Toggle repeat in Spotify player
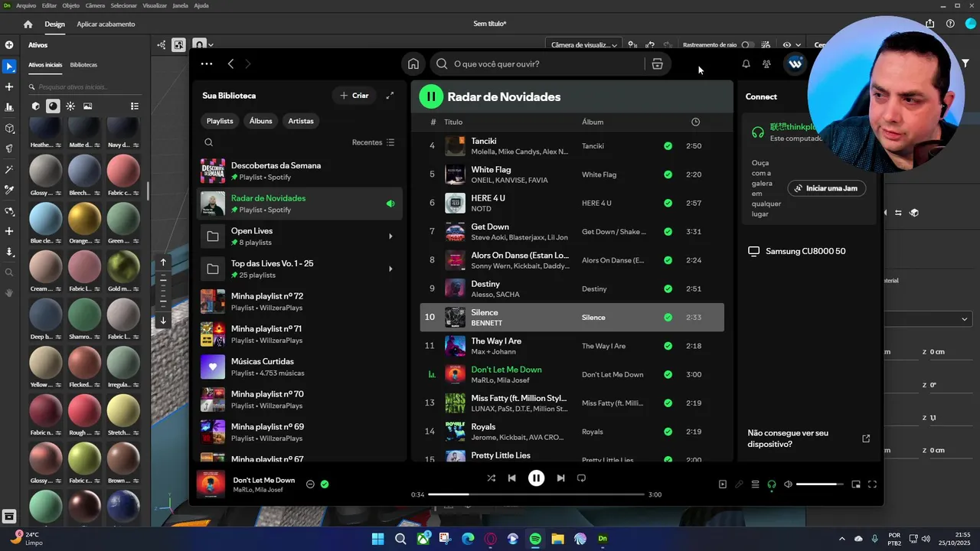980x551 pixels. pos(581,478)
